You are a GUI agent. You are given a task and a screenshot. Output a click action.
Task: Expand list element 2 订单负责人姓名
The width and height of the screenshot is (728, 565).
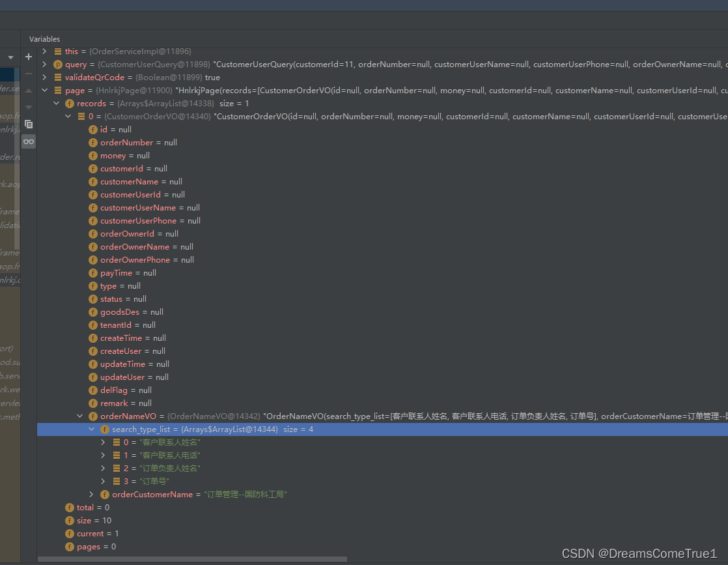[103, 469]
